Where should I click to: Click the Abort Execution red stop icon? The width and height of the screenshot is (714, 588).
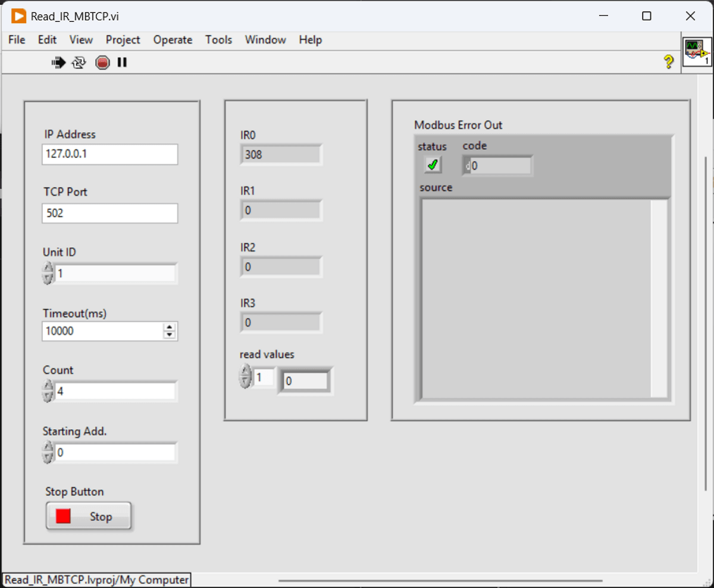point(102,62)
